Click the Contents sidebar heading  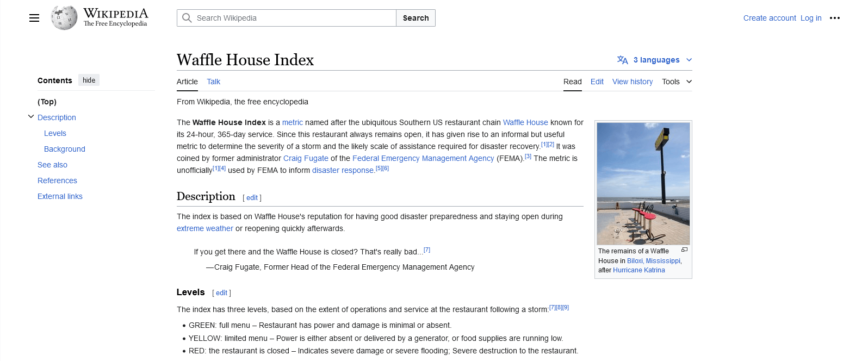(54, 80)
